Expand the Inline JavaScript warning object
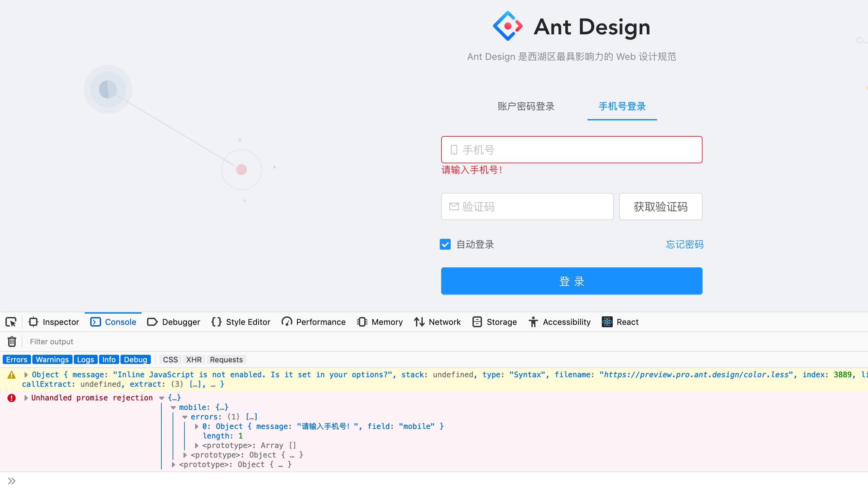Screen dimensions: 868x498 26,375
